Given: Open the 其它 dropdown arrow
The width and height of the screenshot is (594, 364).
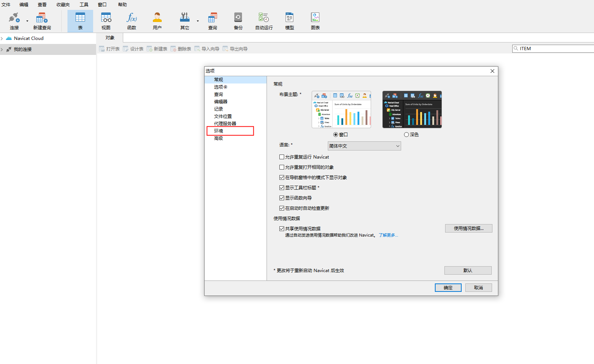Looking at the screenshot, I should point(198,21).
